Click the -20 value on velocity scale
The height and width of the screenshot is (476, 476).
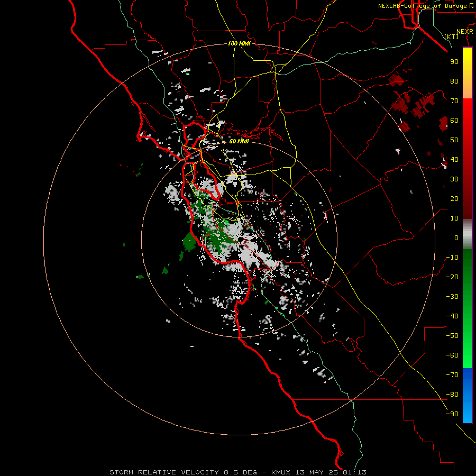tap(452, 277)
